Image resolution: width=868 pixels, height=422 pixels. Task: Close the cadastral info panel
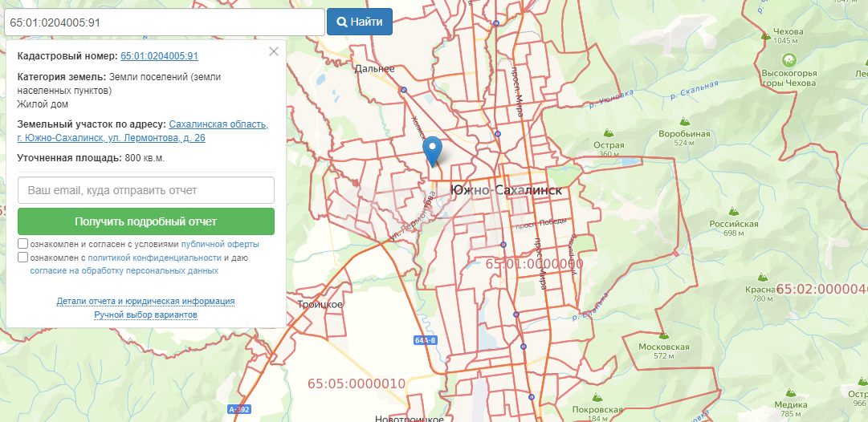pyautogui.click(x=274, y=51)
